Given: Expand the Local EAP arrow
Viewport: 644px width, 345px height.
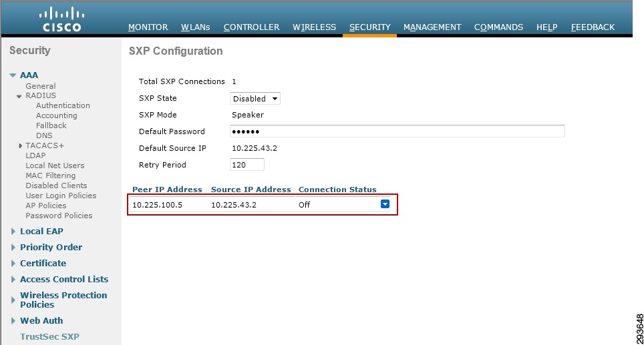Looking at the screenshot, I should pyautogui.click(x=13, y=232).
